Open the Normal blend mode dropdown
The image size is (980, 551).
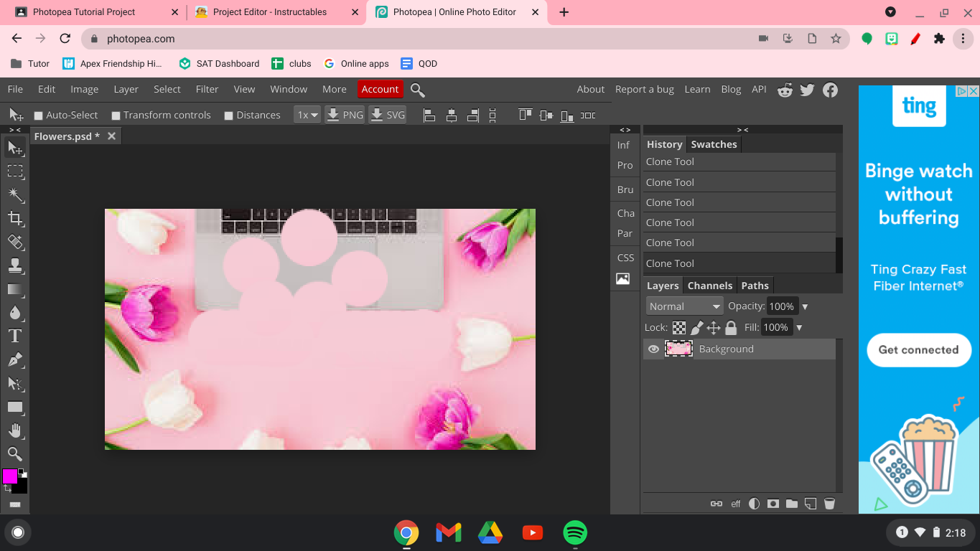[684, 306]
